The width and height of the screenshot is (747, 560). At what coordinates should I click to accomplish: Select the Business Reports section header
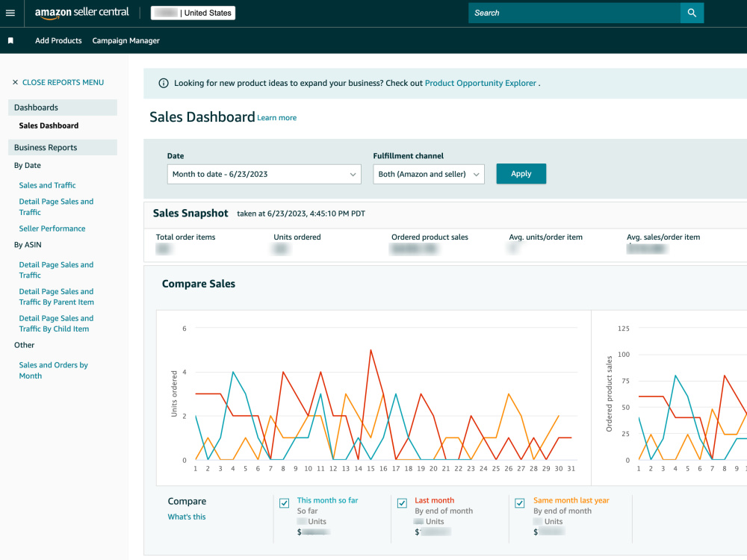pos(63,148)
